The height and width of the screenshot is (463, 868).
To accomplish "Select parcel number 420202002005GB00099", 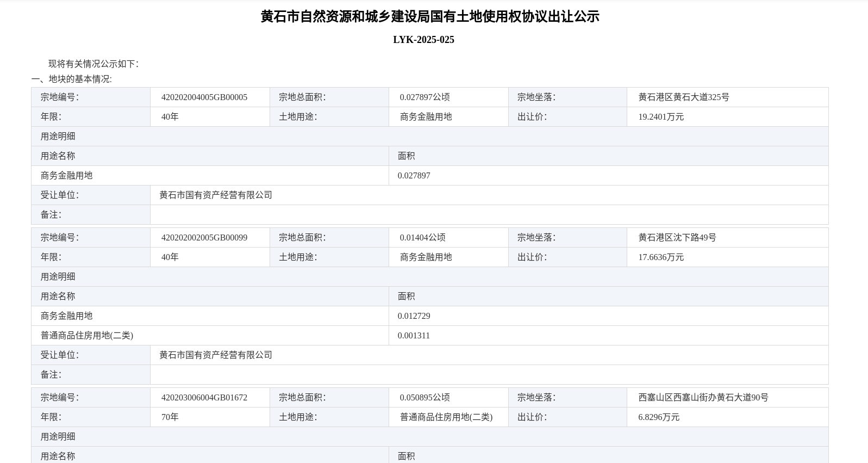I will 204,238.
